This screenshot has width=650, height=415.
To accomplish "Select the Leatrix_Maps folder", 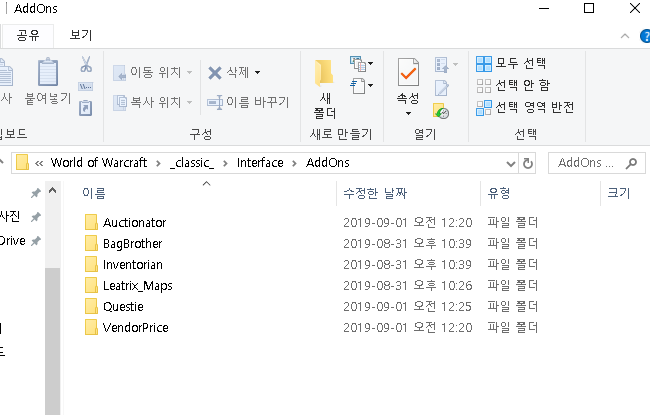I will (138, 286).
